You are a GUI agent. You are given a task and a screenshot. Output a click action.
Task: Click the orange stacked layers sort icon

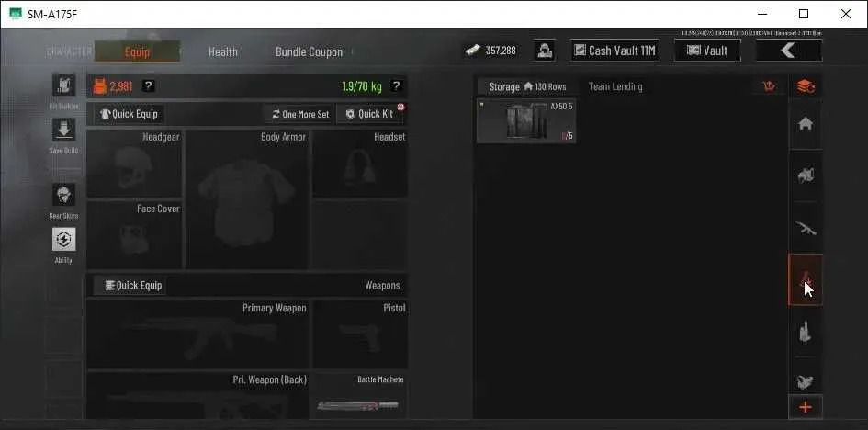(x=806, y=86)
